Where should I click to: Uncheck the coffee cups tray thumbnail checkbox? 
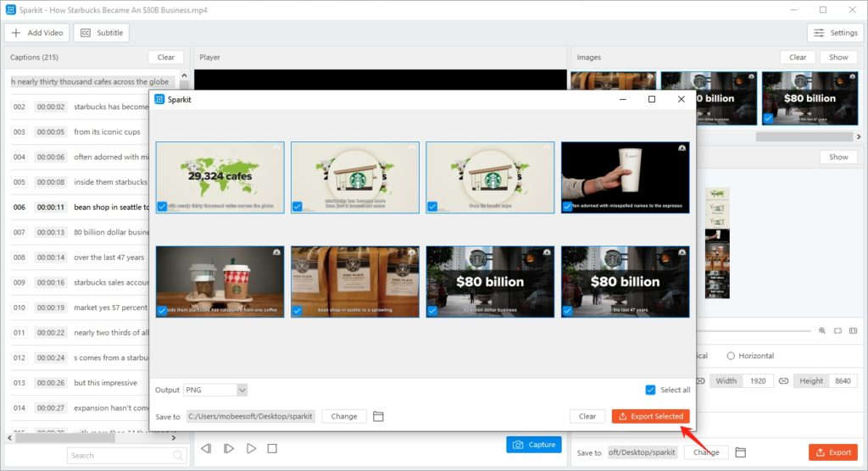point(162,311)
